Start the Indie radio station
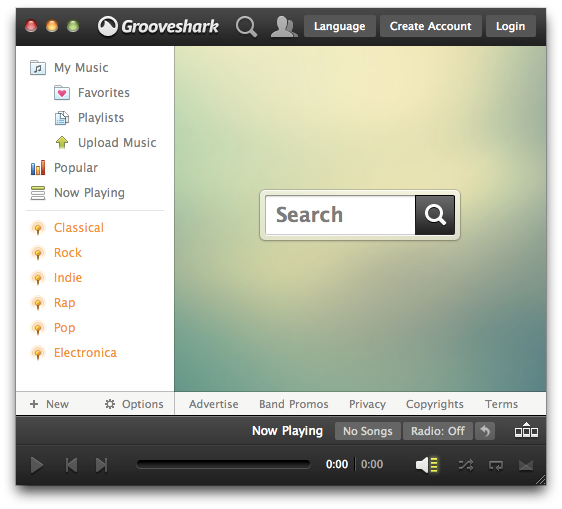The image size is (562, 509). point(68,278)
